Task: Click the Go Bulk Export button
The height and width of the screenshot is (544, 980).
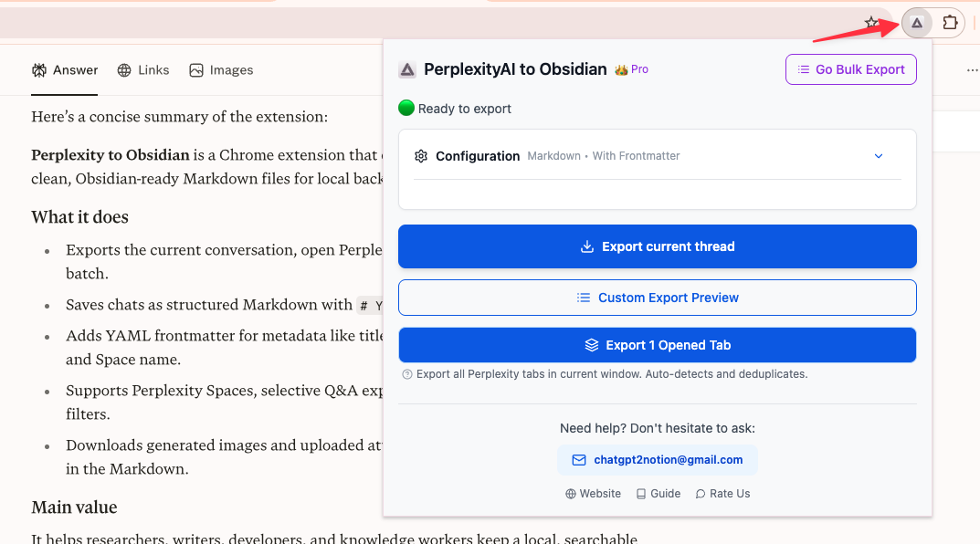Action: pyautogui.click(x=850, y=69)
